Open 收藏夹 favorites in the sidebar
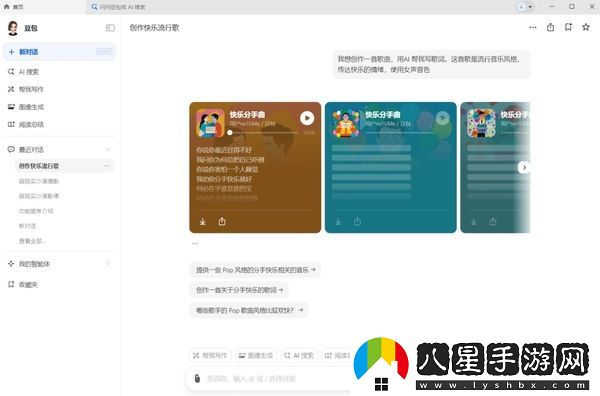600x396 pixels. [23, 284]
